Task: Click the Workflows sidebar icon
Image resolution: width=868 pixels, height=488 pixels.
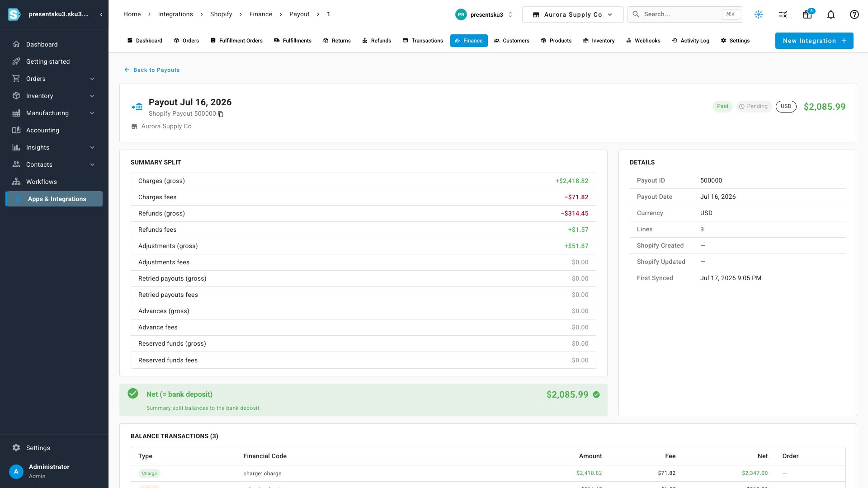Action: click(x=16, y=182)
